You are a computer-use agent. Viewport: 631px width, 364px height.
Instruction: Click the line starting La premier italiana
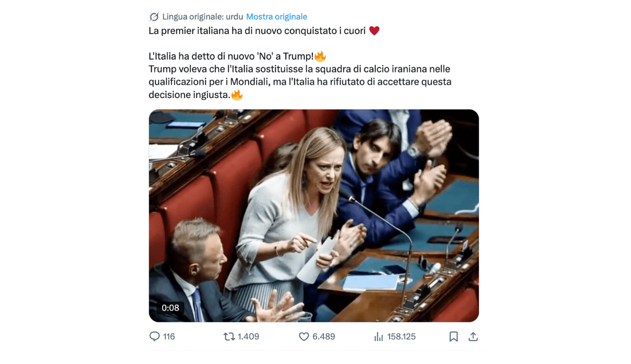pyautogui.click(x=264, y=31)
